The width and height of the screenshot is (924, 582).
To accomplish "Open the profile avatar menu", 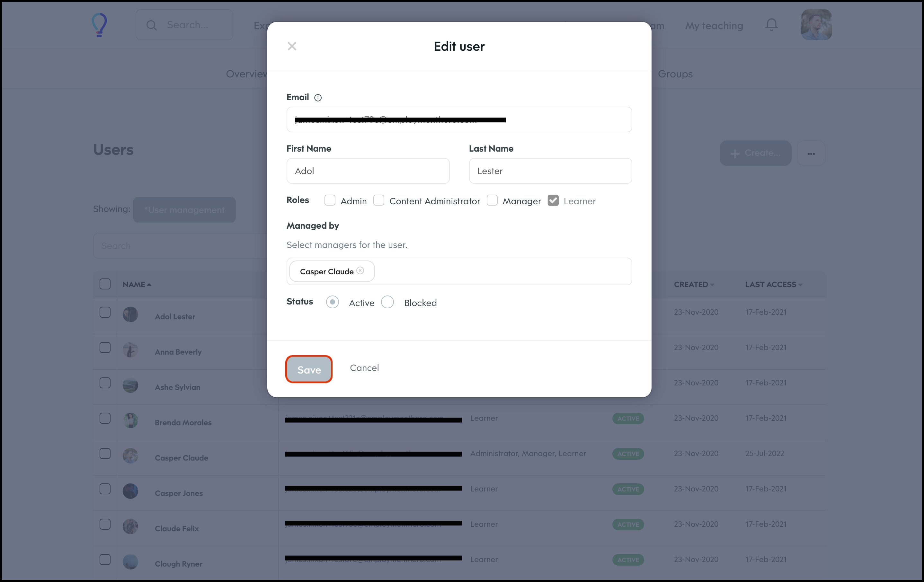I will 816,25.
